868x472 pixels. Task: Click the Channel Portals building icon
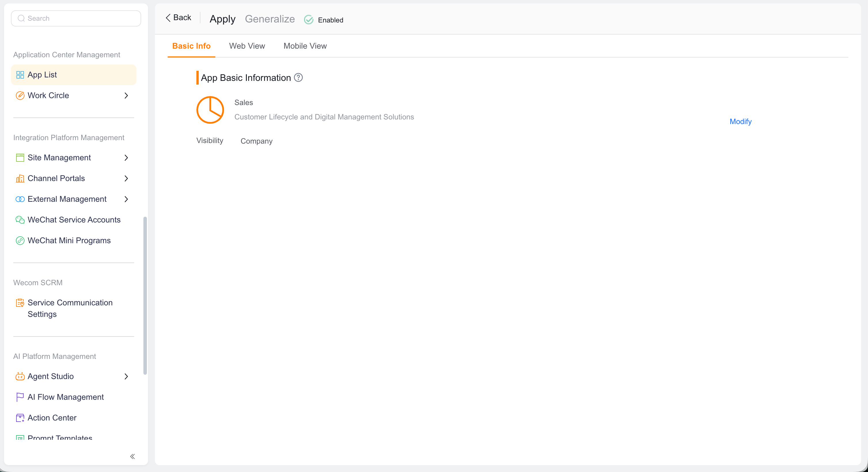point(20,178)
